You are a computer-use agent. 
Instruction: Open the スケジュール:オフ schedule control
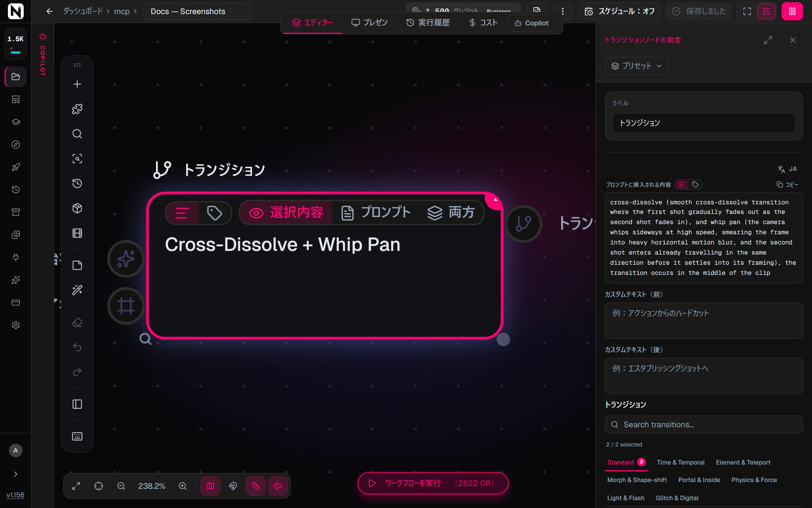click(x=619, y=11)
